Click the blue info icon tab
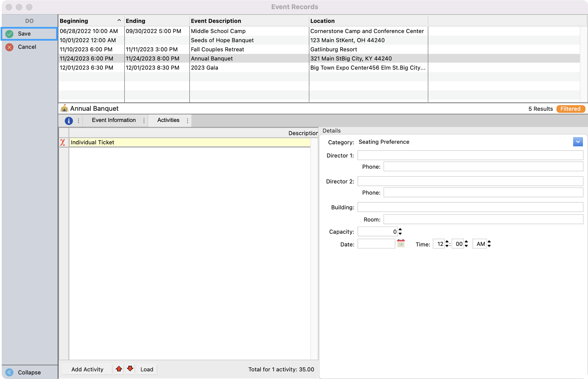The width and height of the screenshot is (588, 379). 69,121
